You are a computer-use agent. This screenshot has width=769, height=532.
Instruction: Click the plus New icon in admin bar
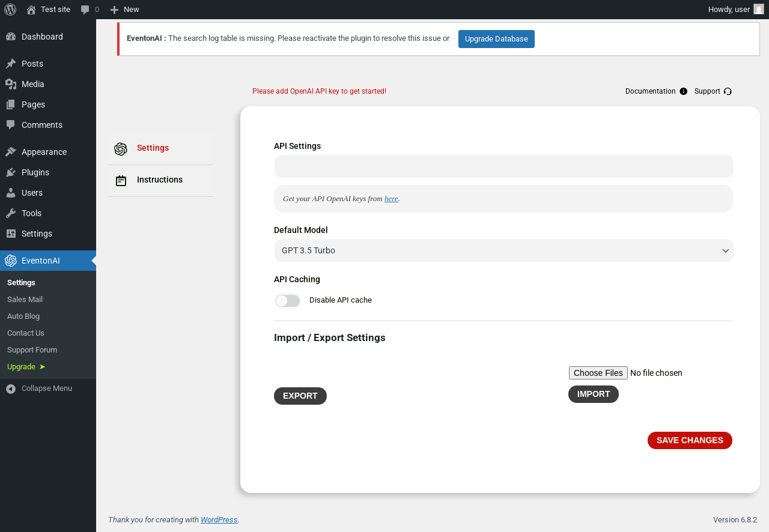(x=114, y=10)
